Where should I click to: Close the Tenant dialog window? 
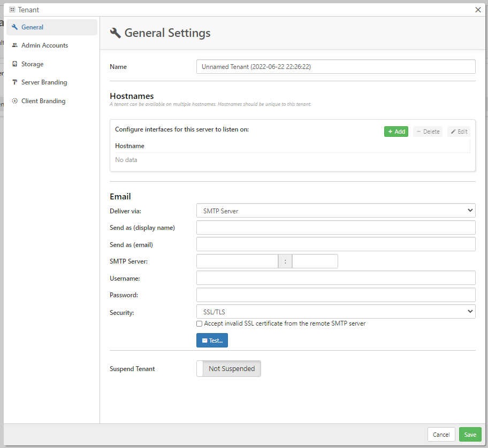pyautogui.click(x=478, y=10)
